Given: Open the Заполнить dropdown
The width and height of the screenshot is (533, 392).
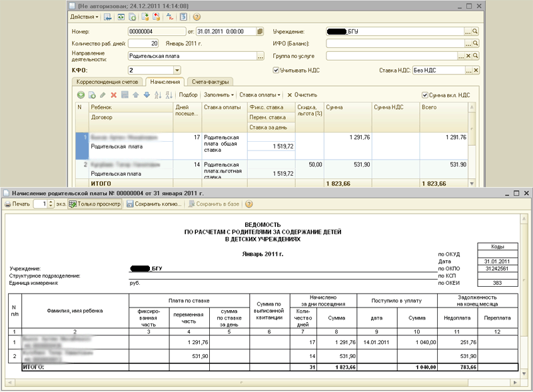Looking at the screenshot, I should (219, 95).
